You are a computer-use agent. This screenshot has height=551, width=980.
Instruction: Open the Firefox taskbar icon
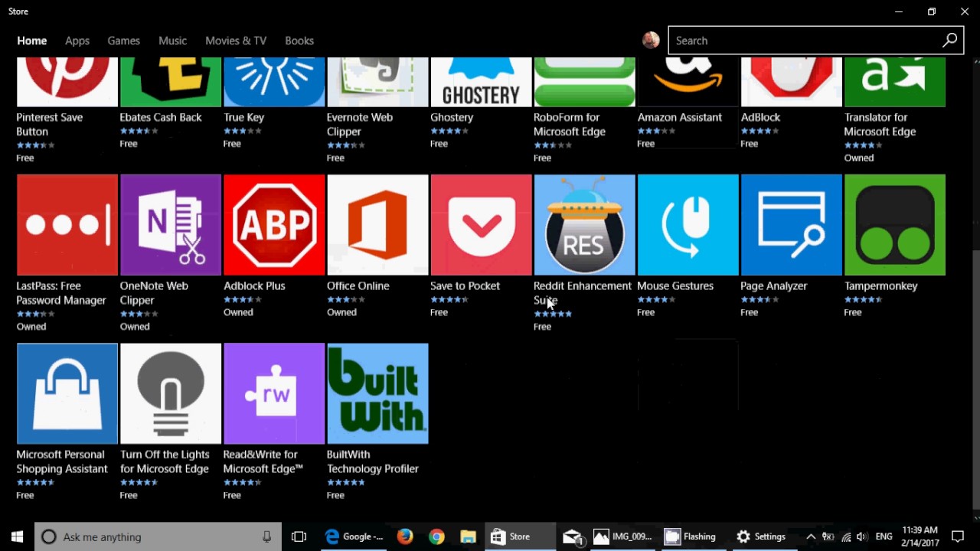pos(405,536)
